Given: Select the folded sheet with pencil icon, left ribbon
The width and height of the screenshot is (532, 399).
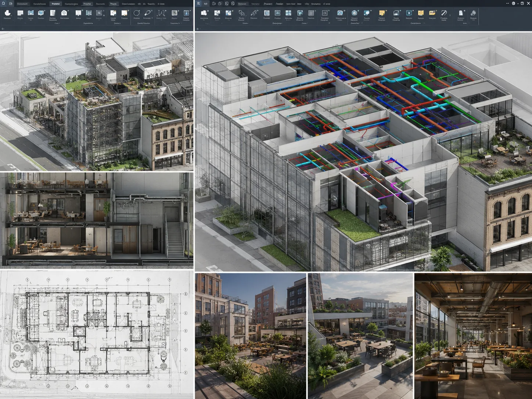Looking at the screenshot, I should pos(113,13).
